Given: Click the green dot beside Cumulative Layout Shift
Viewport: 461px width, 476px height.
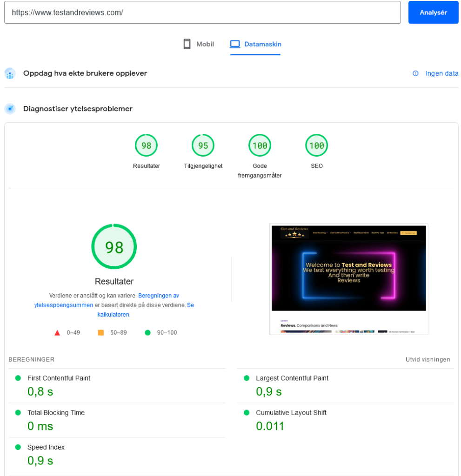Looking at the screenshot, I should pyautogui.click(x=247, y=413).
